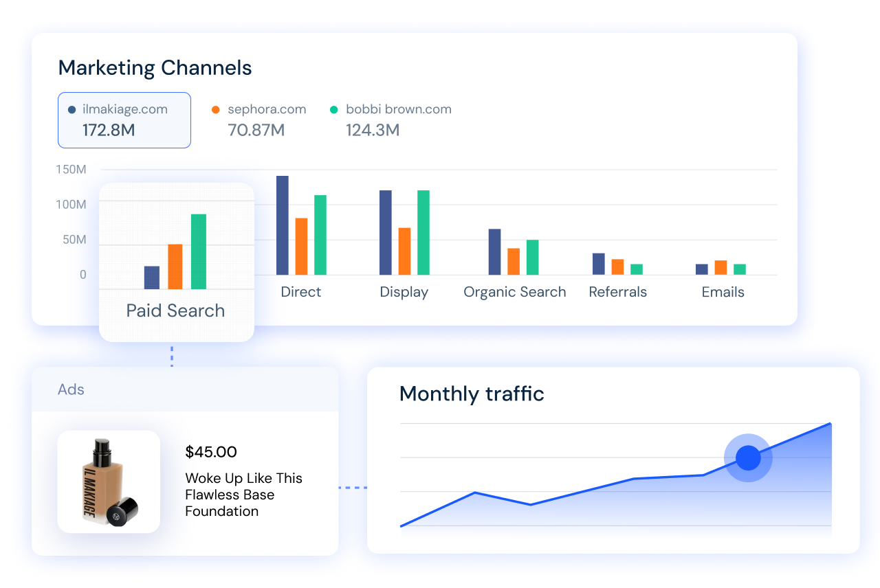This screenshot has width=880, height=588.
Task: Click the orange dot beside sephora.com
Action: point(216,110)
